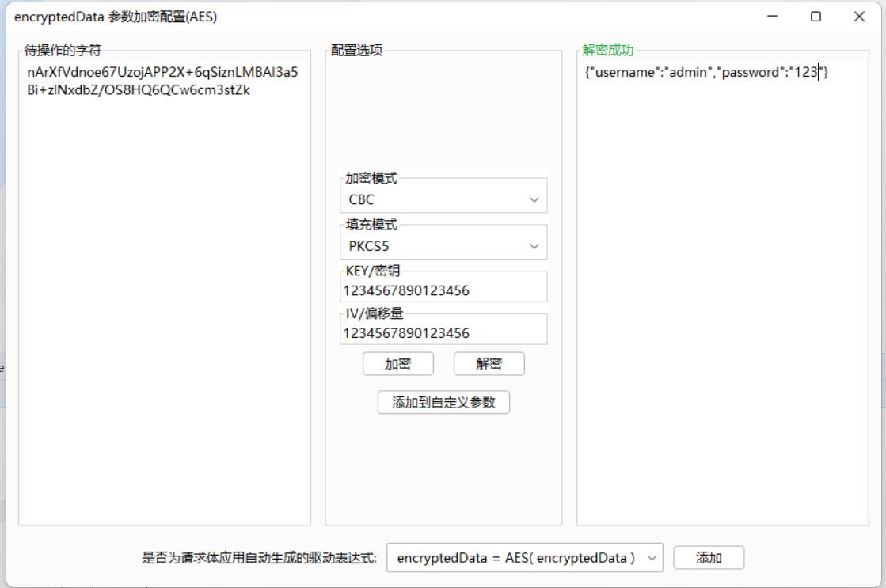Focus the IV/偏移量 input field
Viewport: 886px width, 588px height.
443,332
